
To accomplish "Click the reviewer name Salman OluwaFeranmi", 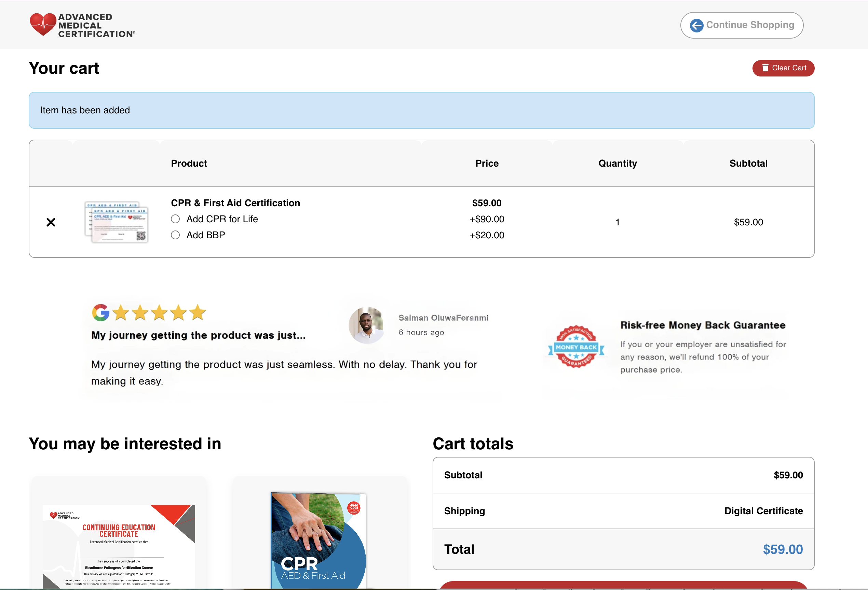I will 443,318.
